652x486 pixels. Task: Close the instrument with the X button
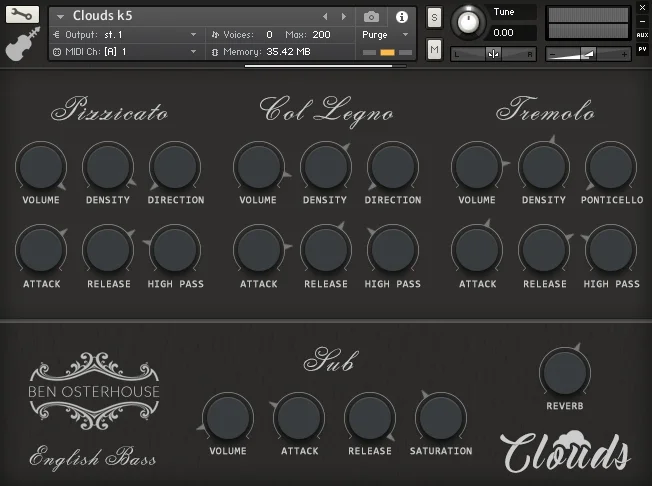point(642,7)
